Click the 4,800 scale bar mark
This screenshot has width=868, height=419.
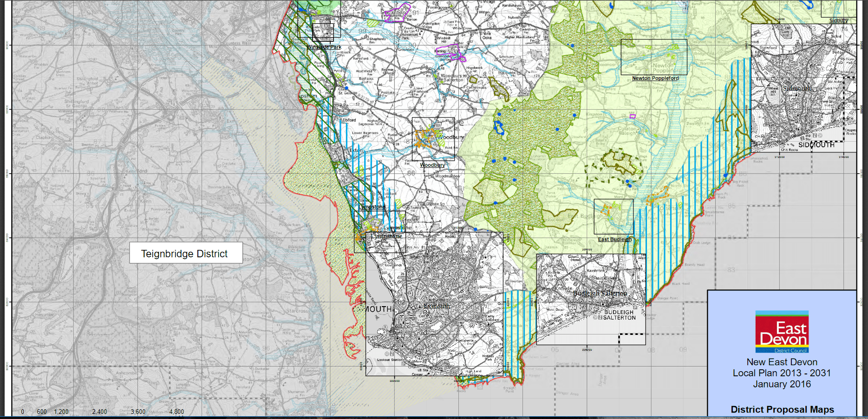pyautogui.click(x=176, y=412)
